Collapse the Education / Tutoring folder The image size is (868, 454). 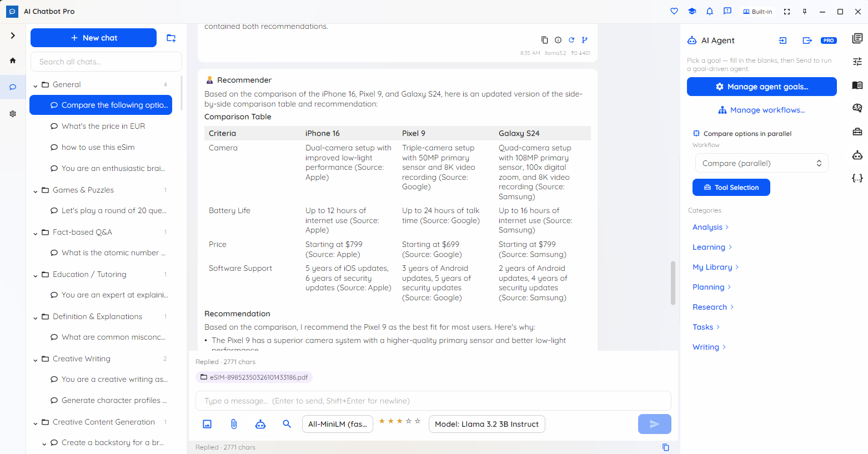click(36, 275)
